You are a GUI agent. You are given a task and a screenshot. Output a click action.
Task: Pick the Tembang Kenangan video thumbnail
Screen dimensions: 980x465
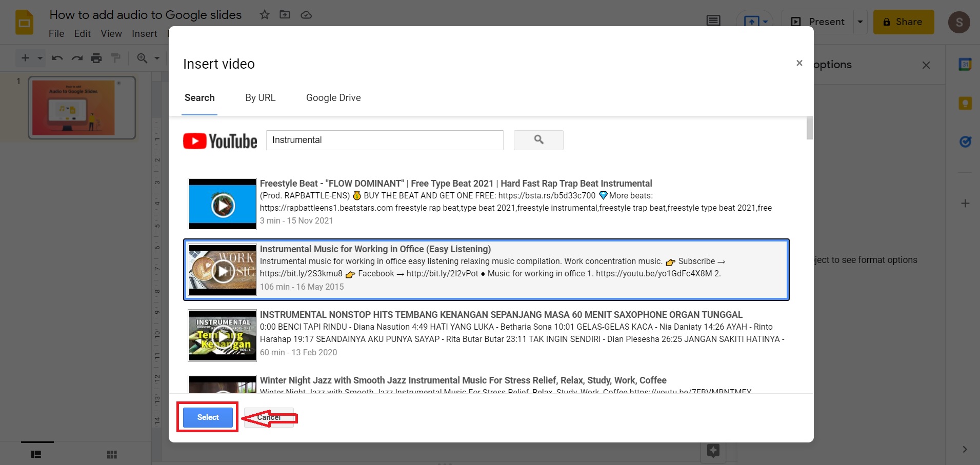[223, 335]
